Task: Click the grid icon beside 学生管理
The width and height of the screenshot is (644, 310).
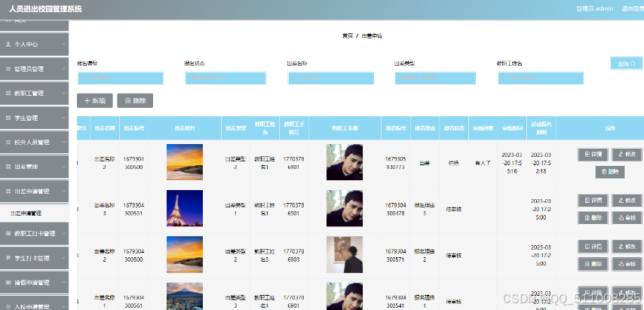Action: [x=8, y=118]
